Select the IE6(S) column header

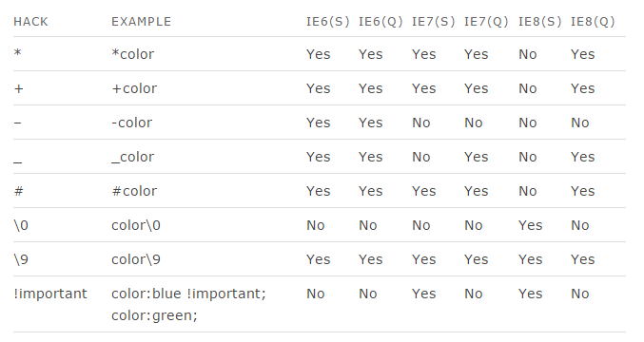[328, 22]
